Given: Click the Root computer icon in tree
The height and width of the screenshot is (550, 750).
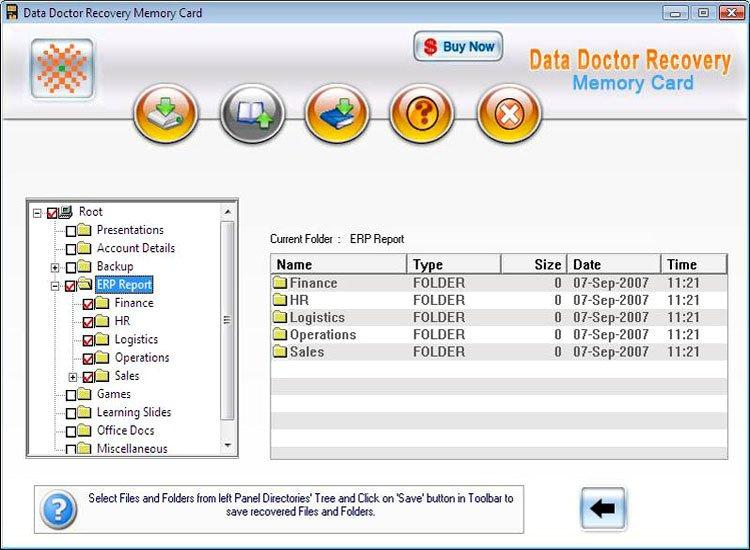Looking at the screenshot, I should click(x=66, y=211).
